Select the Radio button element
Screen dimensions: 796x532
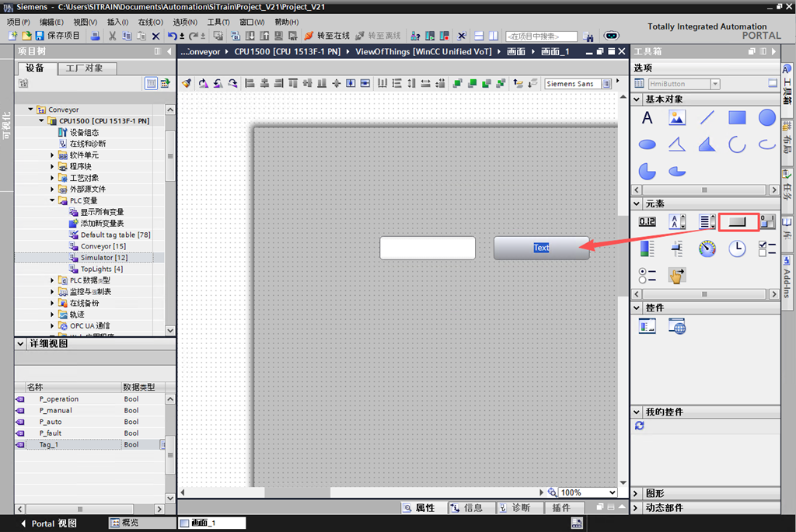point(647,275)
